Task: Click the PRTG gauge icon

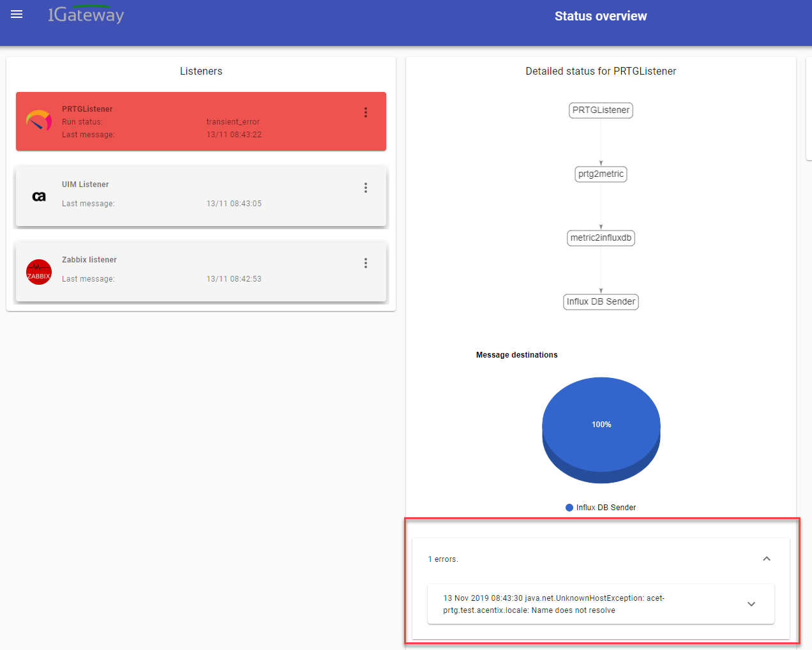Action: 39,120
